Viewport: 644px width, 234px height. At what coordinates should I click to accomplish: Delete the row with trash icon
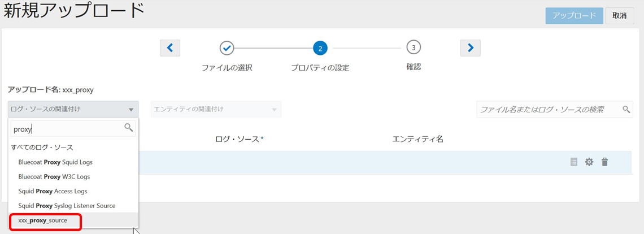[x=604, y=162]
